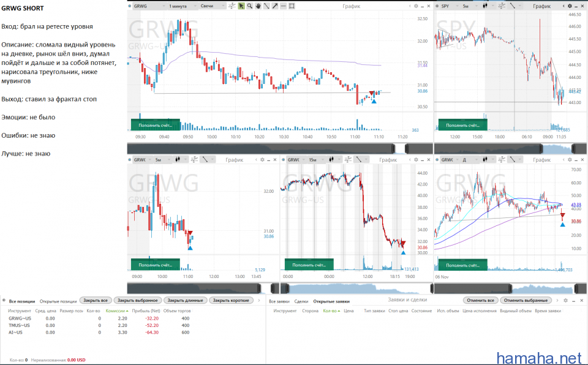Click time range scrollbar under GRWG 1-minute chart
The image size is (588, 365).
(x=280, y=149)
